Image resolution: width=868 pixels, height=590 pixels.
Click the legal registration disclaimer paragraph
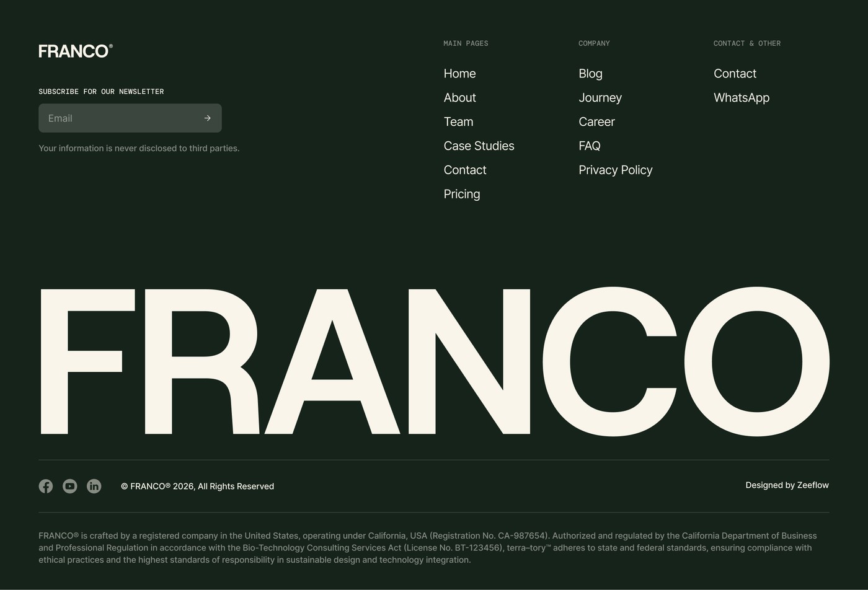(428, 548)
